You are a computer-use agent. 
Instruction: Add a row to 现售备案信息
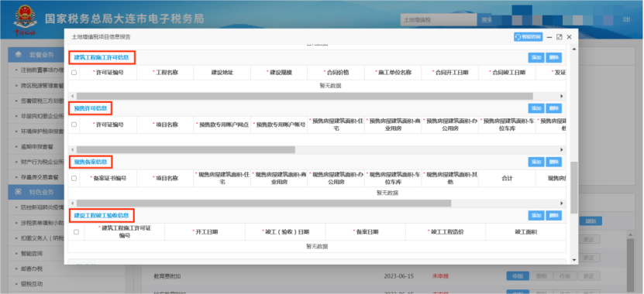point(536,162)
